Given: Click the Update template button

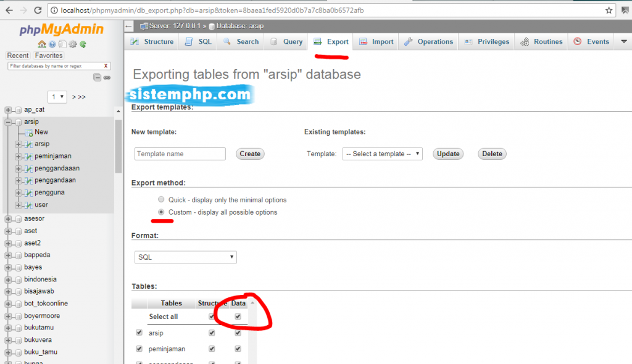Looking at the screenshot, I should [x=448, y=154].
